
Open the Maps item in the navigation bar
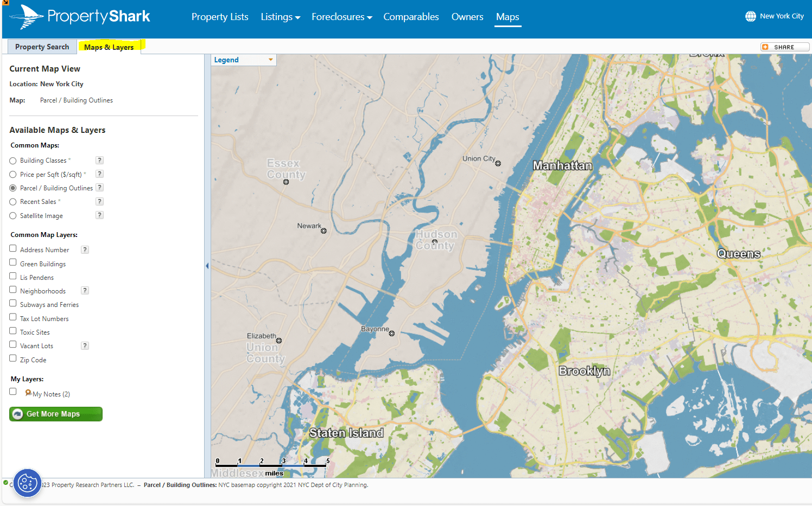click(x=507, y=17)
